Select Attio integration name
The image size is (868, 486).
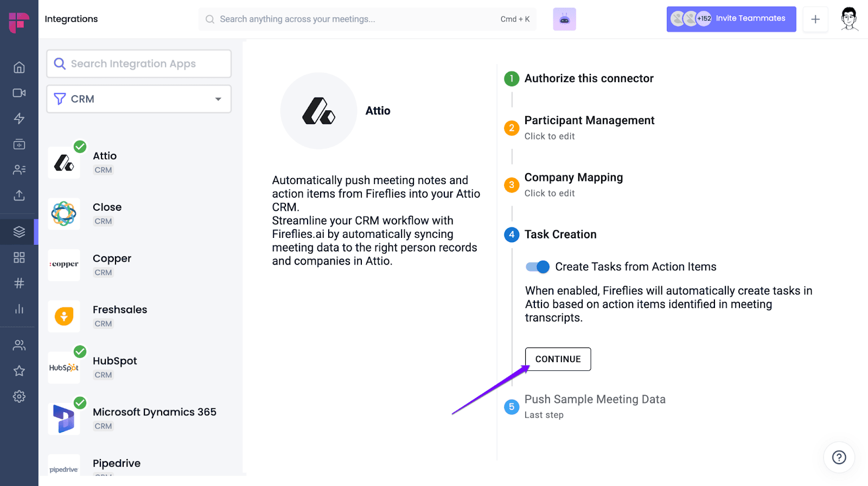pyautogui.click(x=105, y=156)
